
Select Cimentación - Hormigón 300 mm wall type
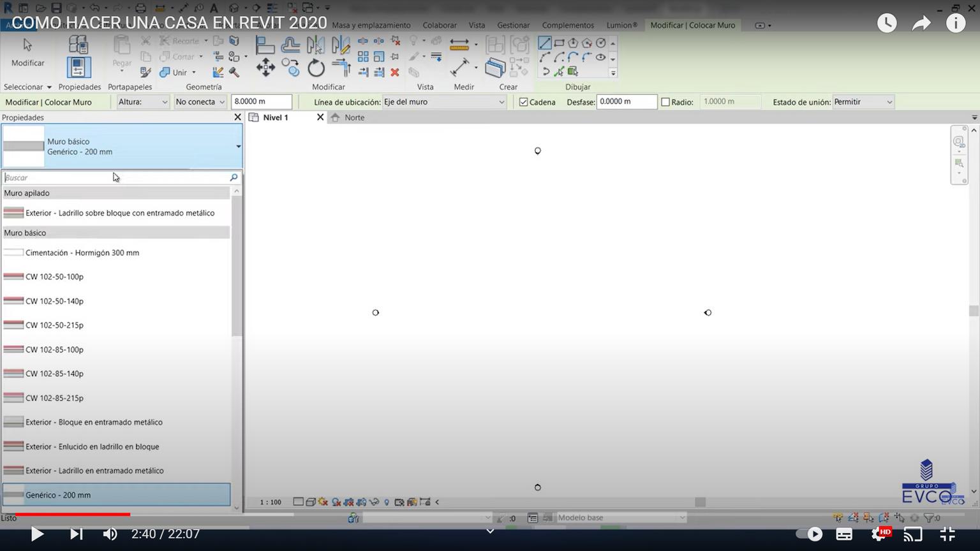[x=116, y=253]
